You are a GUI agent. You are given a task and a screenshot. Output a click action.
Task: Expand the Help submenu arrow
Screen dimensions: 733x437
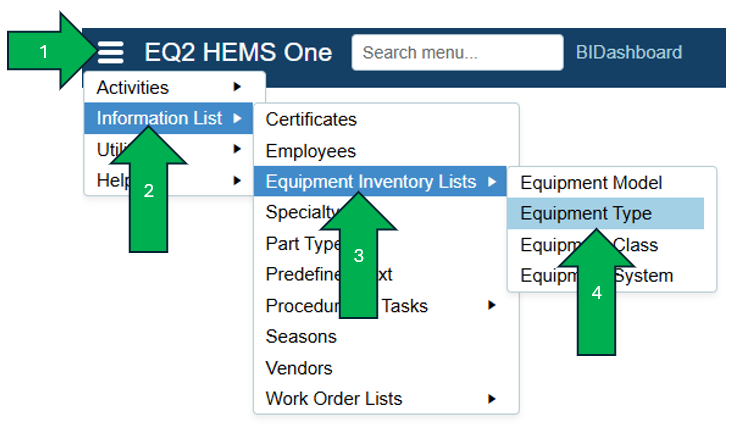click(x=237, y=181)
